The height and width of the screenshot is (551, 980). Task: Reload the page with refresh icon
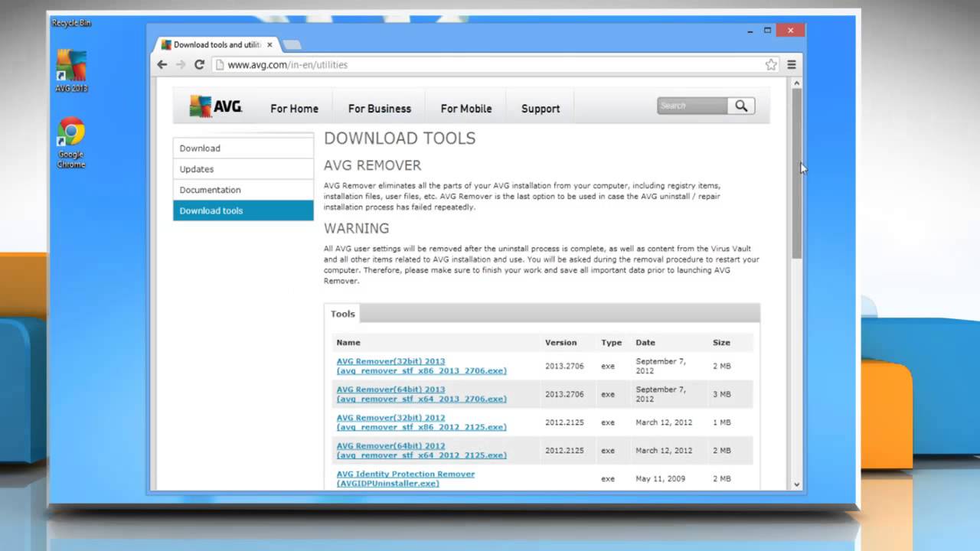[x=199, y=65]
